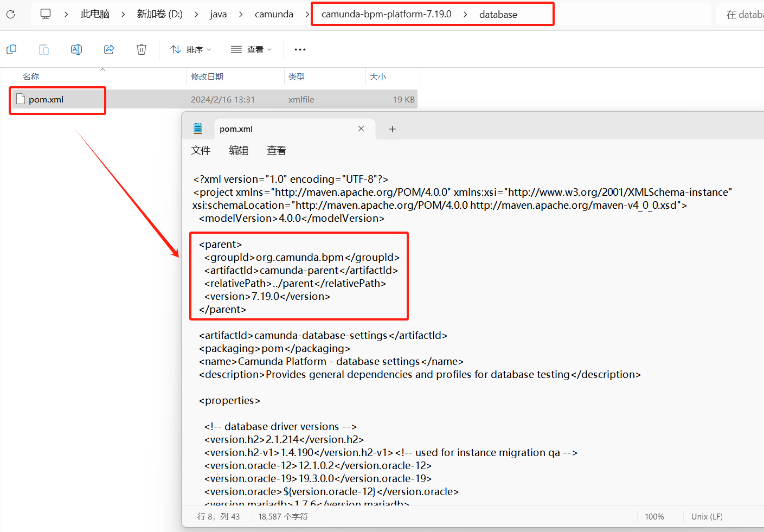Open Notepad 查看 menu

[x=277, y=150]
